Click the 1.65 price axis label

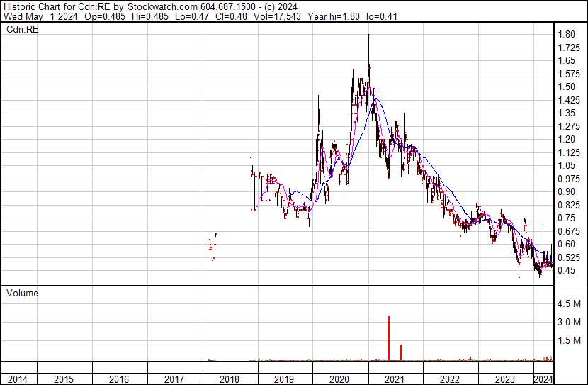coord(566,60)
